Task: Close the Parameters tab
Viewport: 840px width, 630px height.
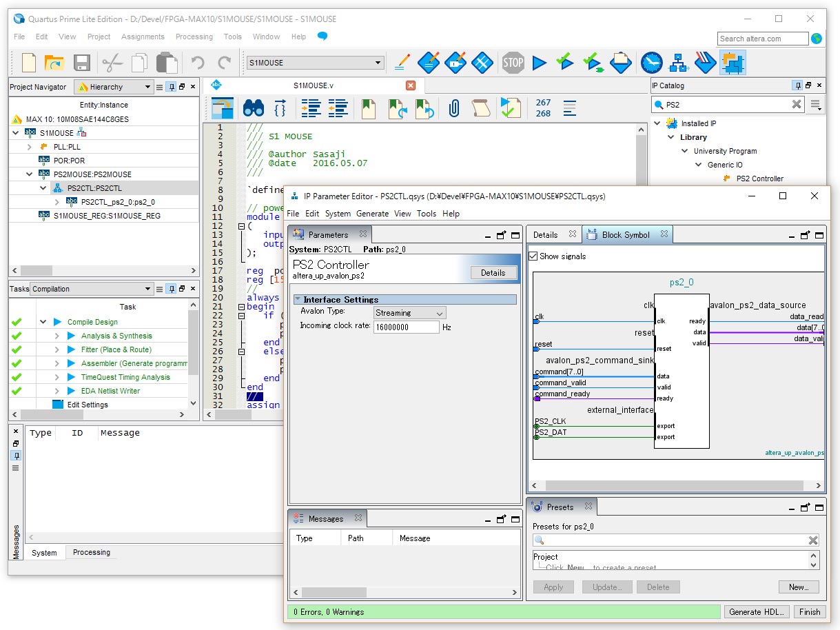Action: pos(363,234)
